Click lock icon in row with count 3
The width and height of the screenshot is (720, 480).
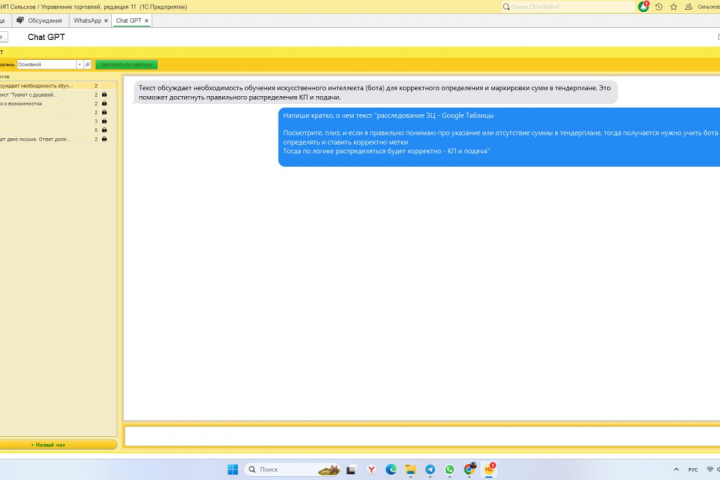pos(104,121)
